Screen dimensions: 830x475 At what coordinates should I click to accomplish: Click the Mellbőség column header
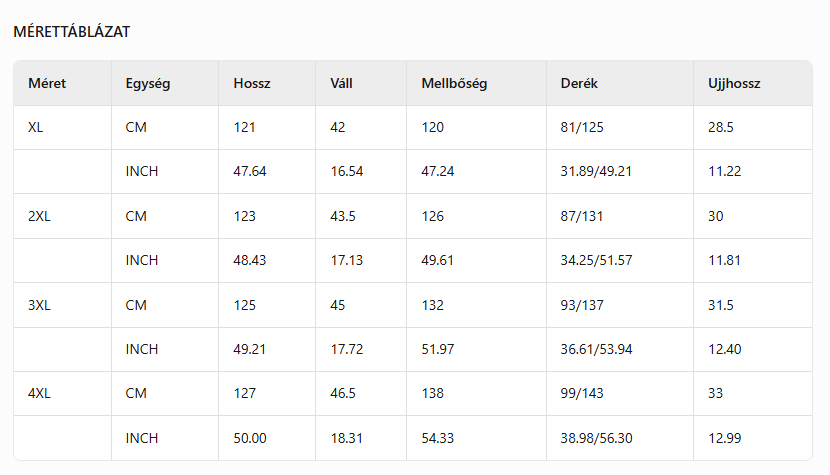click(x=454, y=84)
